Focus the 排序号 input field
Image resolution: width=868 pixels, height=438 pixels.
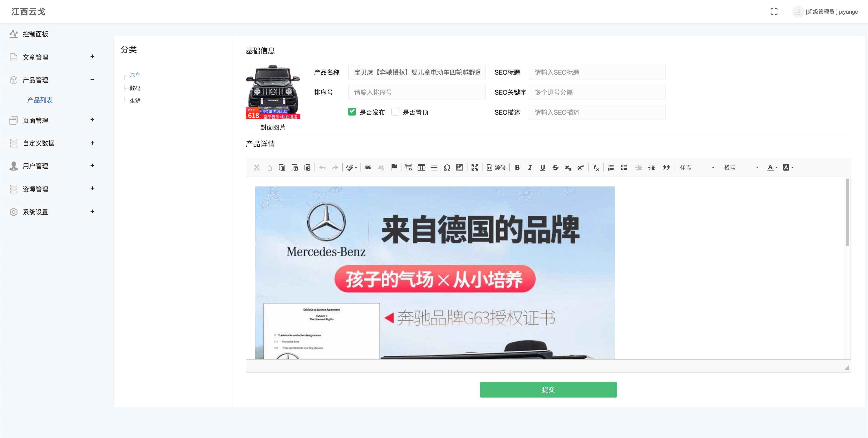[x=417, y=92]
